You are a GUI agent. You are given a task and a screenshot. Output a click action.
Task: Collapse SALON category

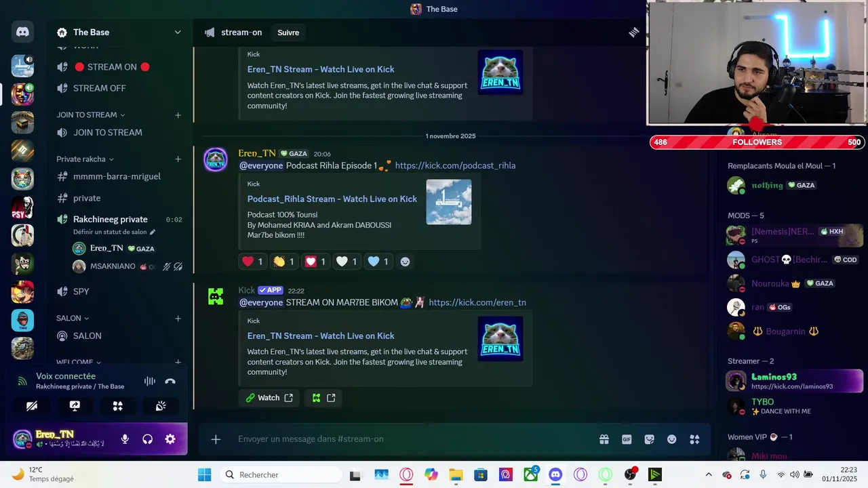click(73, 318)
